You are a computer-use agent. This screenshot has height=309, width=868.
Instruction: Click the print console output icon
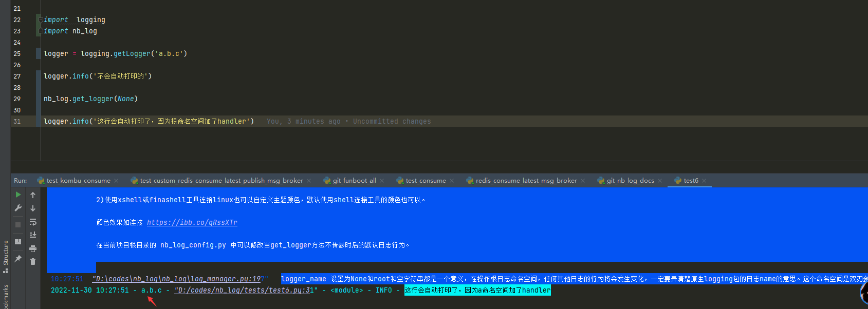(33, 248)
